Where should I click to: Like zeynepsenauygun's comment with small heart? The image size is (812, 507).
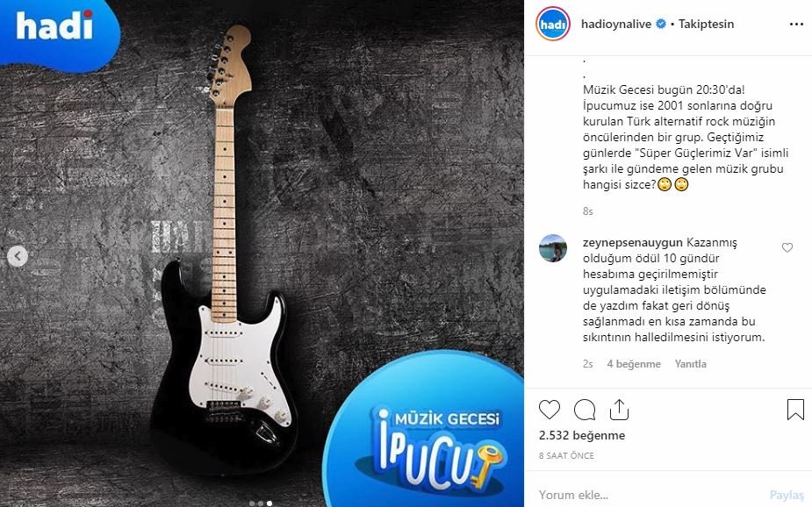pos(787,248)
